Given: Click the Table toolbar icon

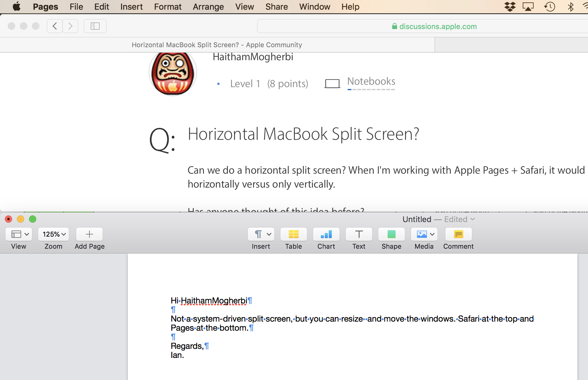Looking at the screenshot, I should pos(293,234).
